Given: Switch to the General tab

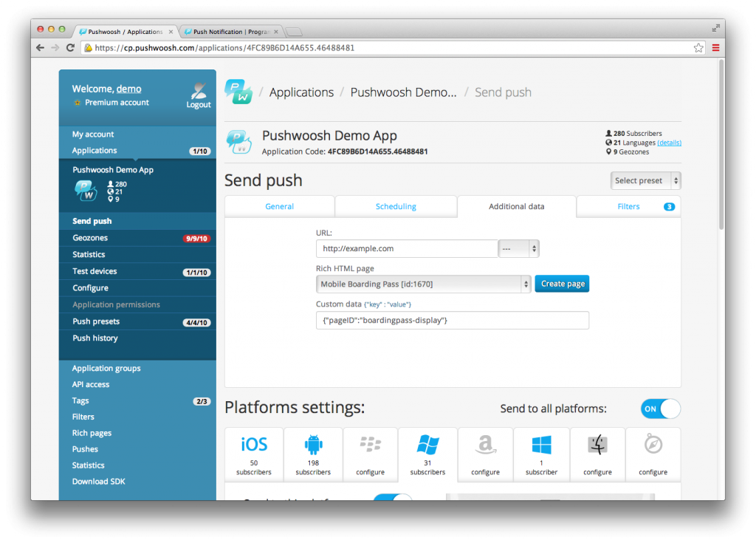Looking at the screenshot, I should point(280,207).
